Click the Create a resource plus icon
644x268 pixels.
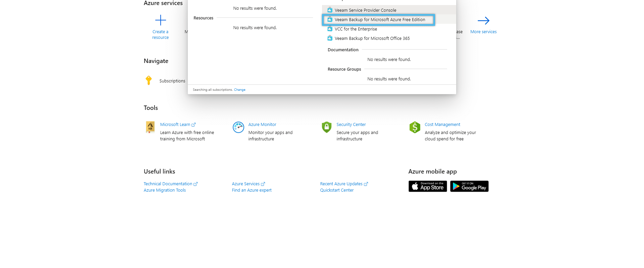(x=161, y=20)
